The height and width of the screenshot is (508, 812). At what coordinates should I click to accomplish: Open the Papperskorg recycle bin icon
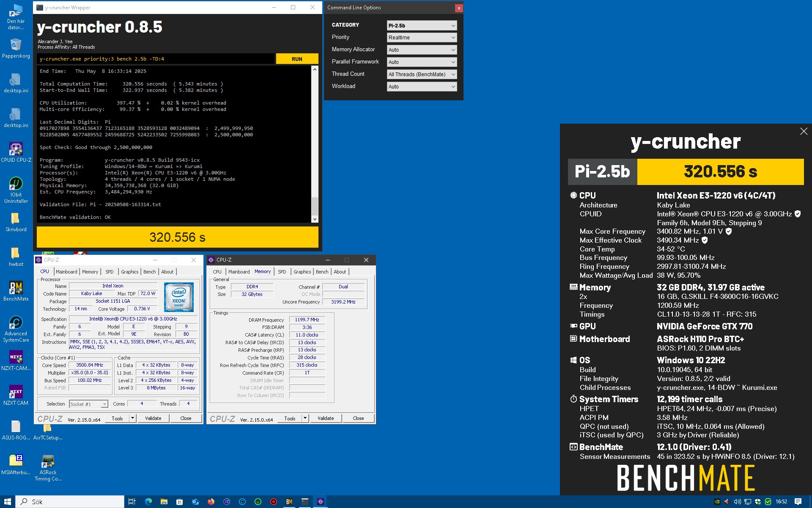tap(16, 48)
